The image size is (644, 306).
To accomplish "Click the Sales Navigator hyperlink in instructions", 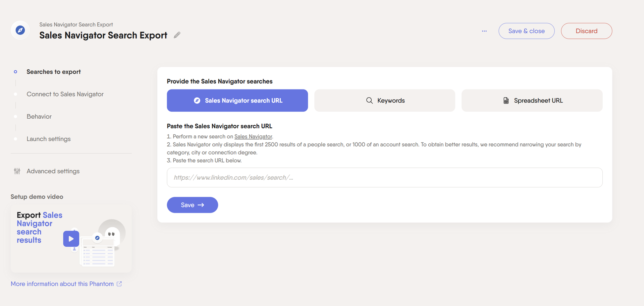I will tap(253, 136).
